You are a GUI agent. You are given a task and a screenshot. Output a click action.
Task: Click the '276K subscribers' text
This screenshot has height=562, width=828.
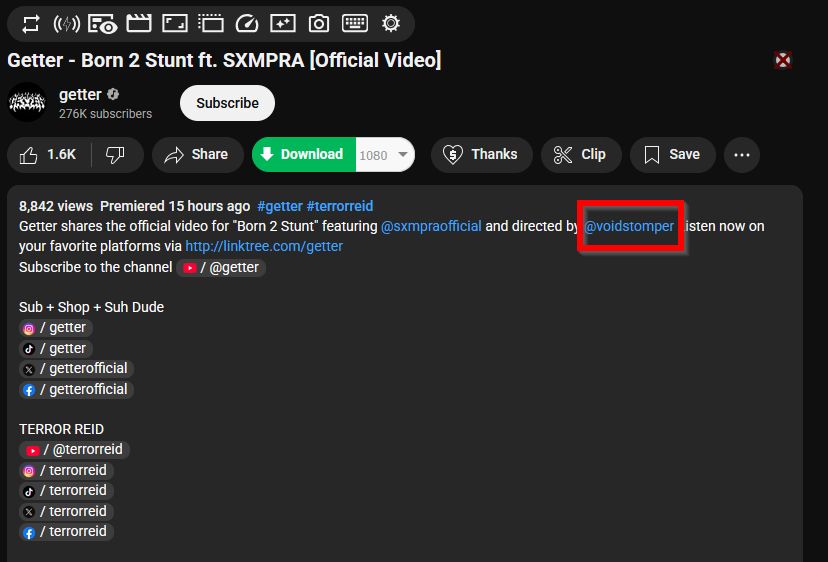click(x=106, y=114)
